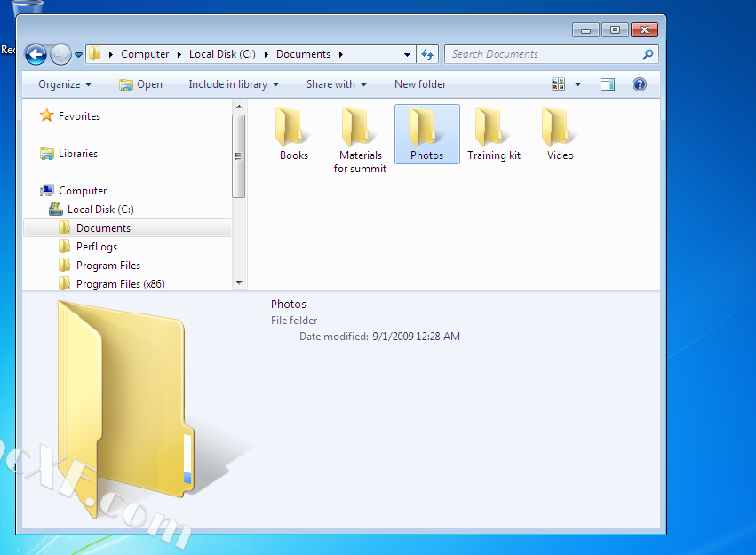Click the Libraries icon in sidebar
This screenshot has width=756, height=555.
click(47, 154)
